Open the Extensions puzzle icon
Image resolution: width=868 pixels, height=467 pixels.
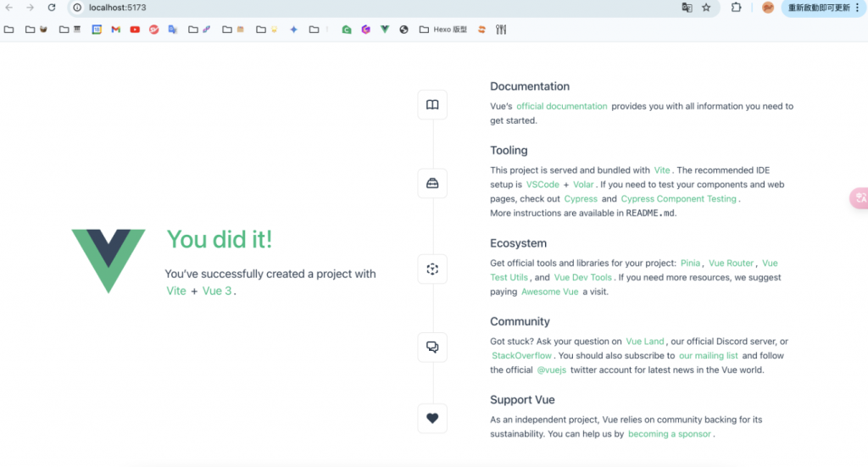737,8
